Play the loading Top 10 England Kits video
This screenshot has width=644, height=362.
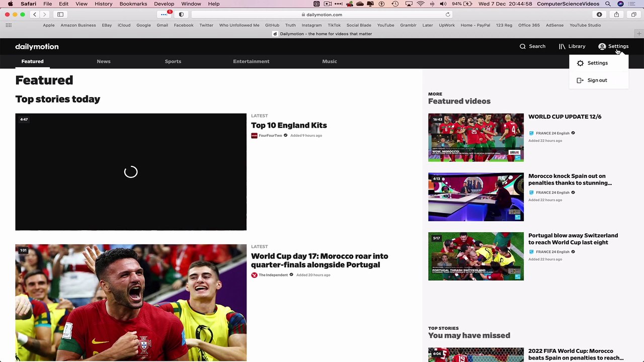[x=131, y=172]
